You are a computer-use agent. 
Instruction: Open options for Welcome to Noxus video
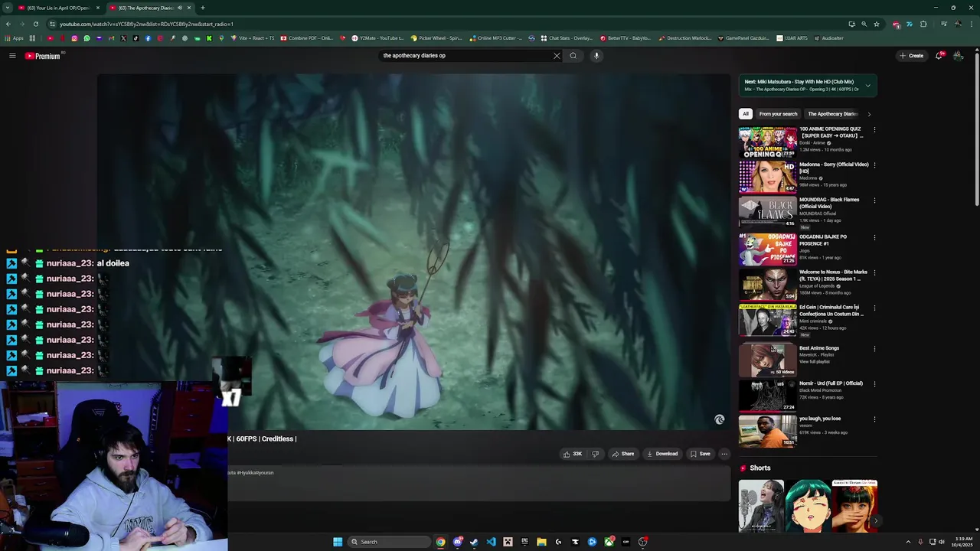click(x=874, y=272)
